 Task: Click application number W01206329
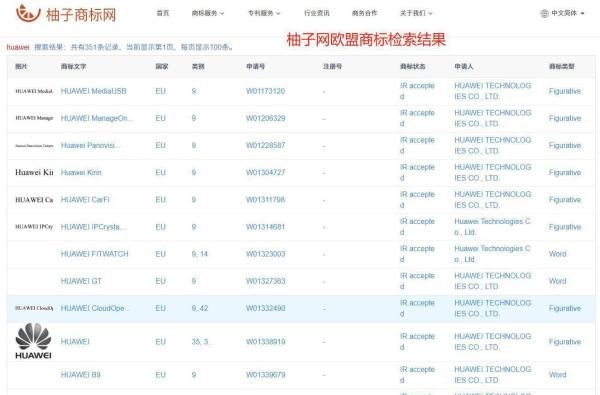(x=266, y=118)
